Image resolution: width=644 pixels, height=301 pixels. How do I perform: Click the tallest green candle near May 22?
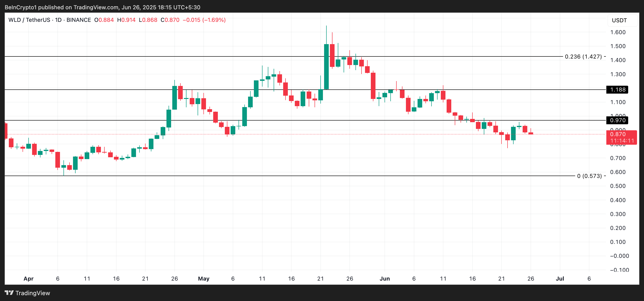(326, 67)
